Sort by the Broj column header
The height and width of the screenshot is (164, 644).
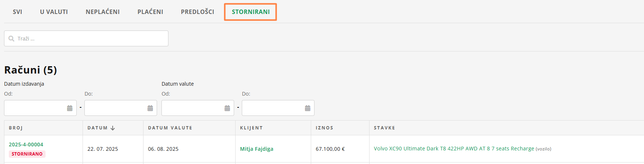pyautogui.click(x=16, y=128)
